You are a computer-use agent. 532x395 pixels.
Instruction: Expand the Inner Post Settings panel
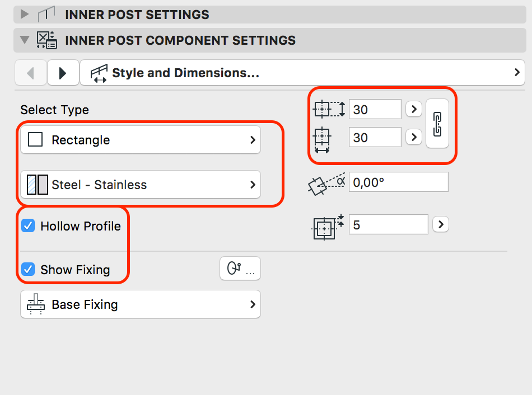[x=25, y=14]
